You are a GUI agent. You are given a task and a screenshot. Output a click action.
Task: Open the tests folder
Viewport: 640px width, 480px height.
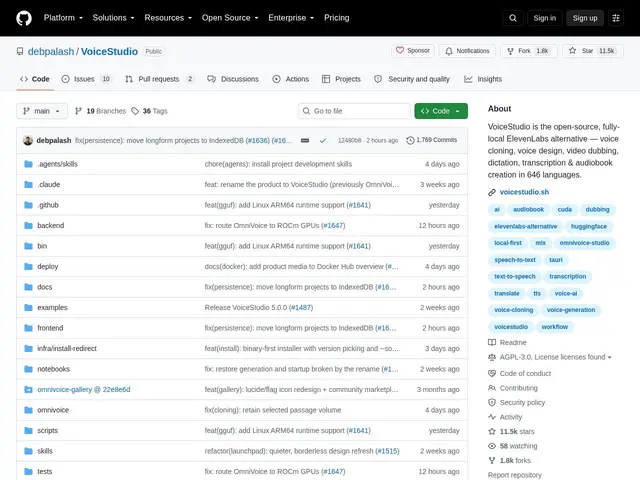coord(45,471)
